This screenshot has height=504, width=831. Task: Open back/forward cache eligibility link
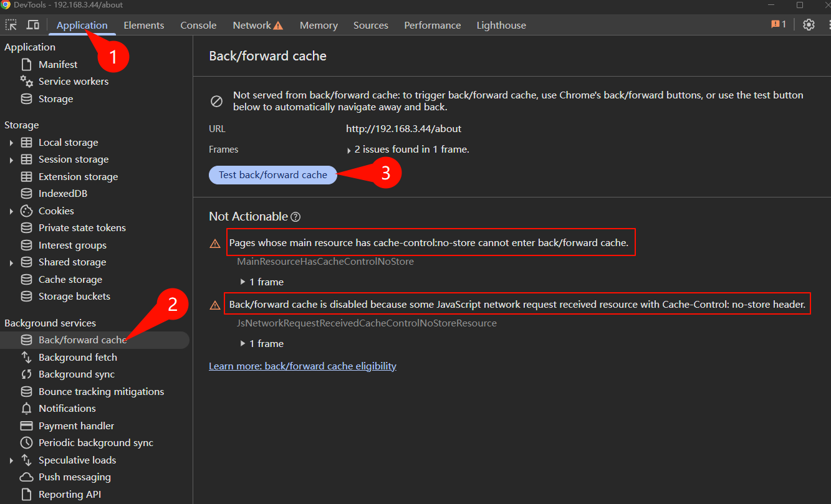point(302,366)
